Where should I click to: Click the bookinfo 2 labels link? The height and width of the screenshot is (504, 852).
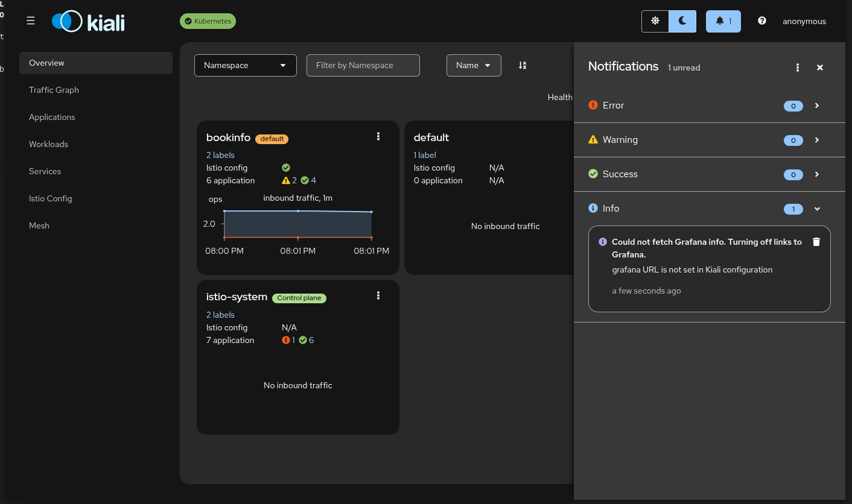click(x=220, y=155)
